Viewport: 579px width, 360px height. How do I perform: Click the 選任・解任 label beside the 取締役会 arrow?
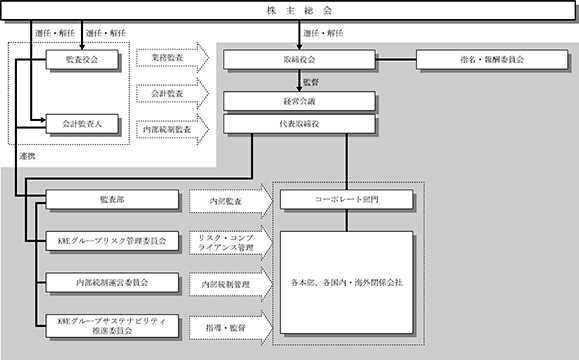click(323, 33)
